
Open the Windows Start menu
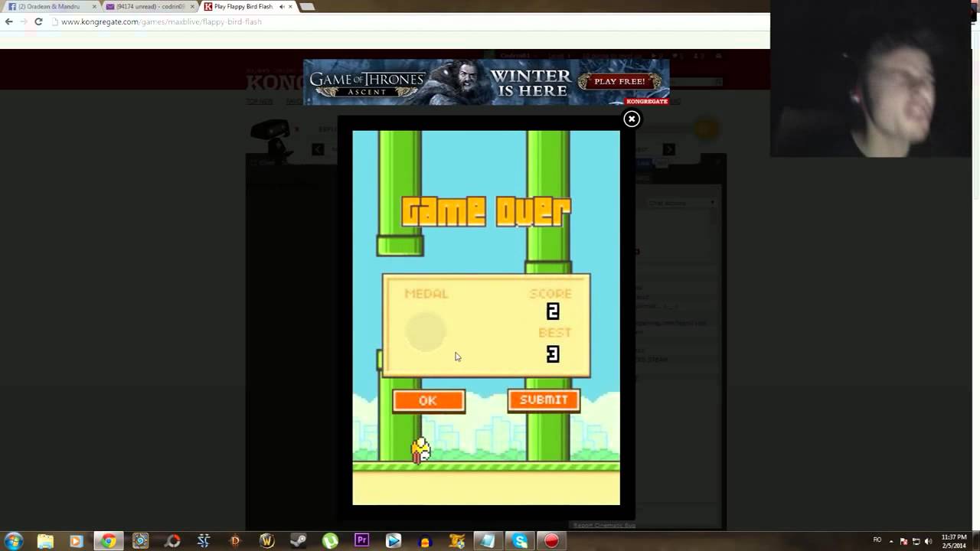click(x=14, y=541)
